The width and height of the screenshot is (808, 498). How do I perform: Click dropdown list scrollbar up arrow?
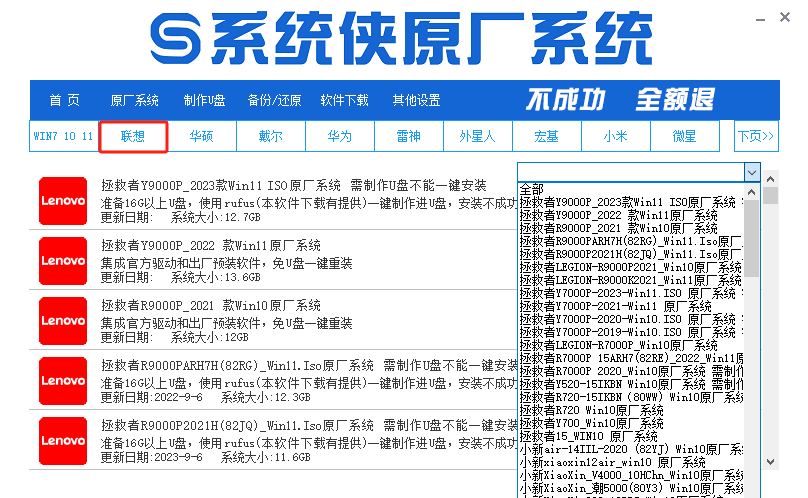pos(751,192)
